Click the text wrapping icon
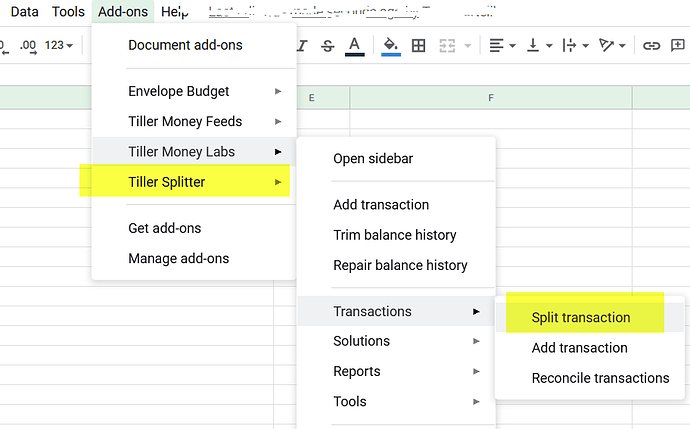The height and width of the screenshot is (429, 690). (x=569, y=45)
